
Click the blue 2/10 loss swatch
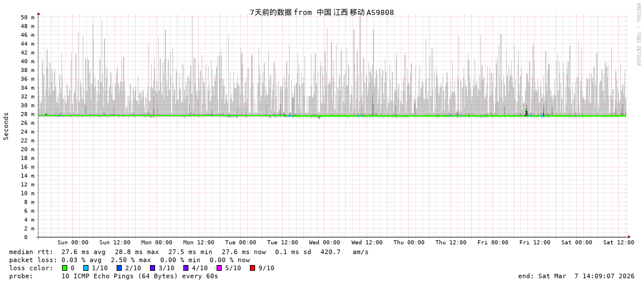(119, 268)
